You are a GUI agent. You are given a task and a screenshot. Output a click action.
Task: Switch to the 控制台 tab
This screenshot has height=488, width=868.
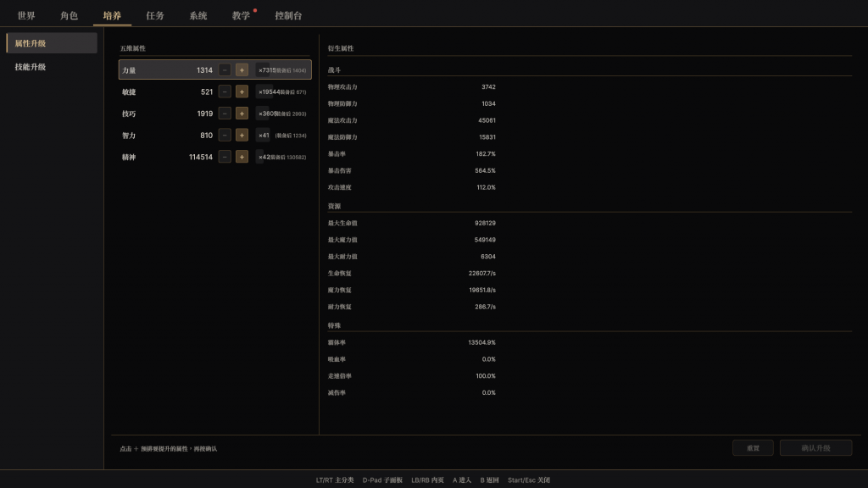(x=288, y=15)
